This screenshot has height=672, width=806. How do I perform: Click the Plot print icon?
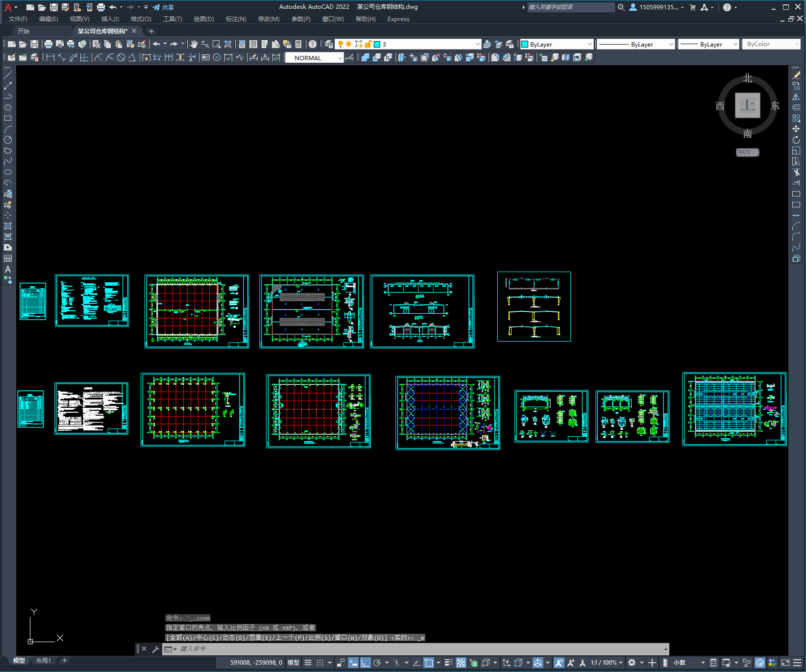(49, 44)
